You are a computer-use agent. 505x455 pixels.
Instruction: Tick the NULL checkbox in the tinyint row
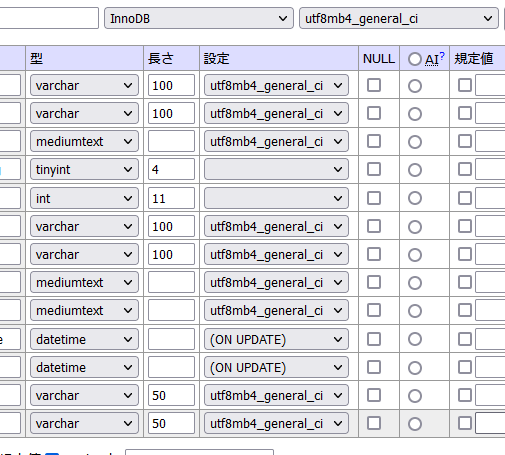374,169
